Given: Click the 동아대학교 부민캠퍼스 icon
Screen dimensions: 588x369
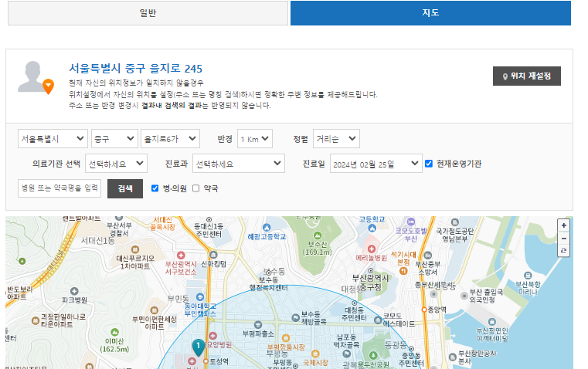Looking at the screenshot, I should (200, 297).
